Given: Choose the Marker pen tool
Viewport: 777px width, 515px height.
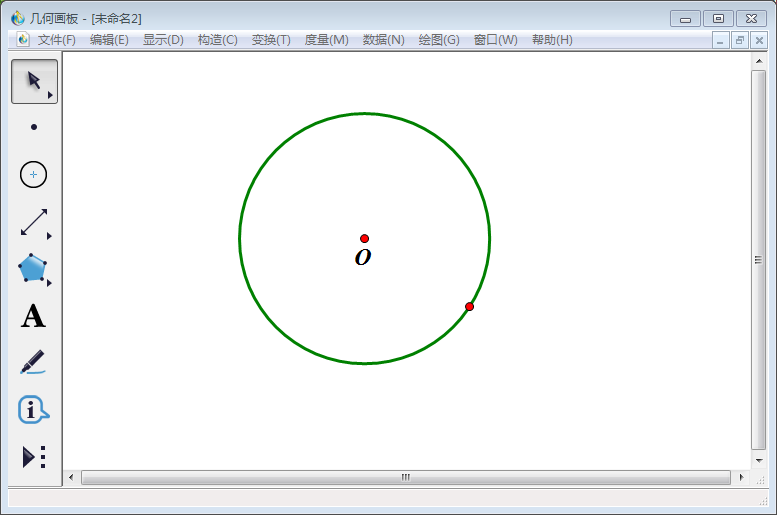Looking at the screenshot, I should (x=33, y=362).
